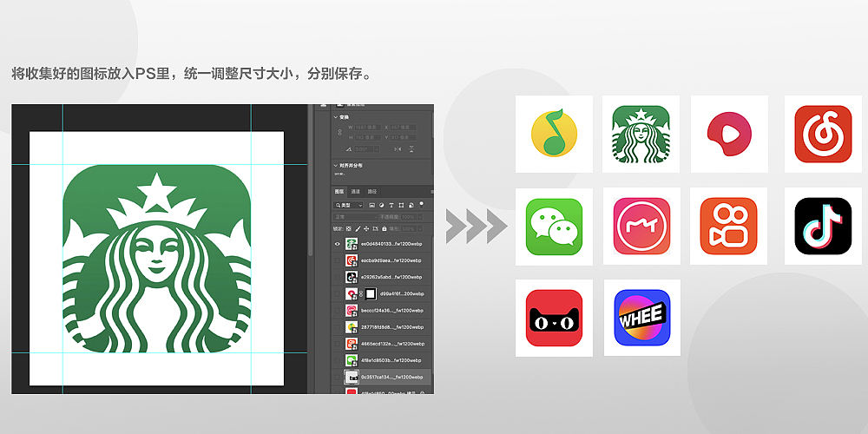Click the type layer filter icon

click(391, 206)
